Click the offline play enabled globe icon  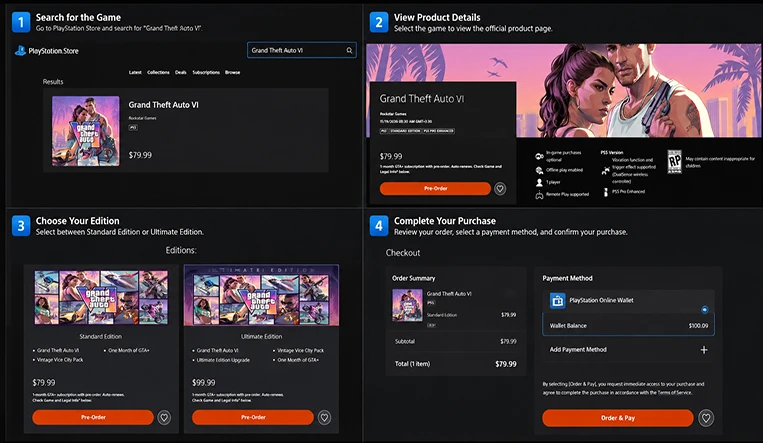tap(539, 170)
